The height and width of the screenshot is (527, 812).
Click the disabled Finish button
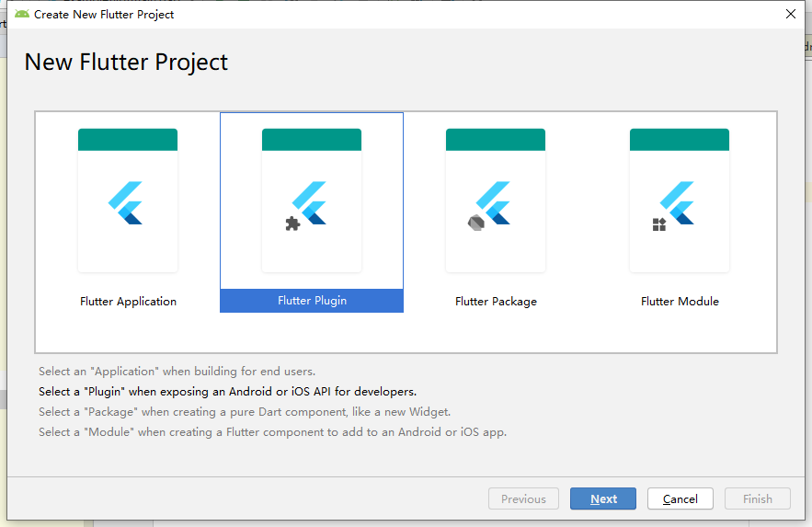tap(758, 498)
